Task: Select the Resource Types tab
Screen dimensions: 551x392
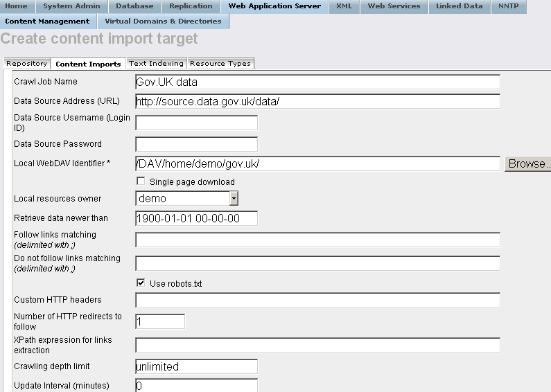Action: 220,64
